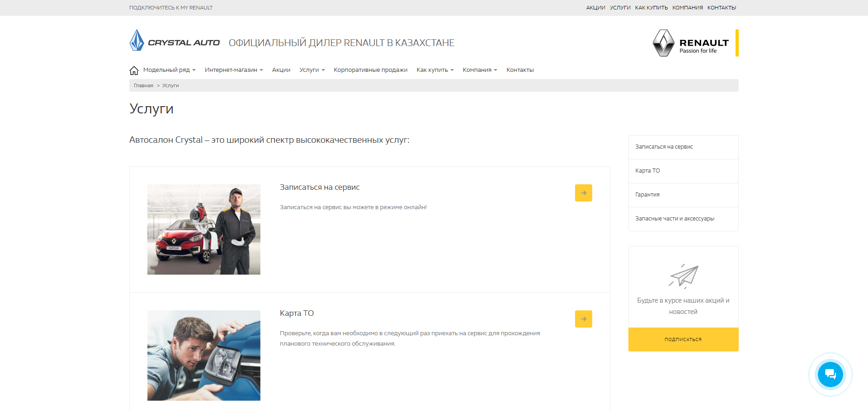Open Акции in the main navigation
The width and height of the screenshot is (868, 412).
[x=281, y=70]
